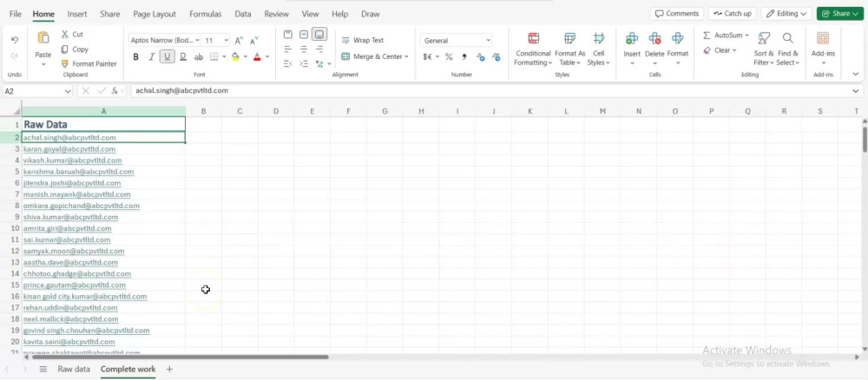Screen dimensions: 868x380
Task: Add a new sheet with plus
Action: tap(169, 369)
